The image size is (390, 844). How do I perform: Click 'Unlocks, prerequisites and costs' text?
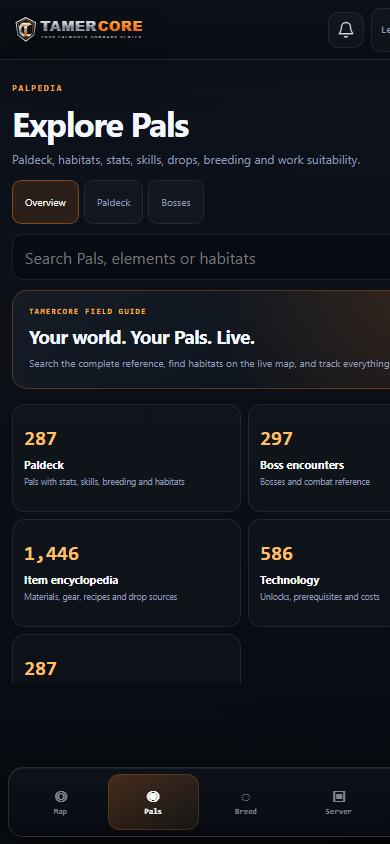point(320,597)
